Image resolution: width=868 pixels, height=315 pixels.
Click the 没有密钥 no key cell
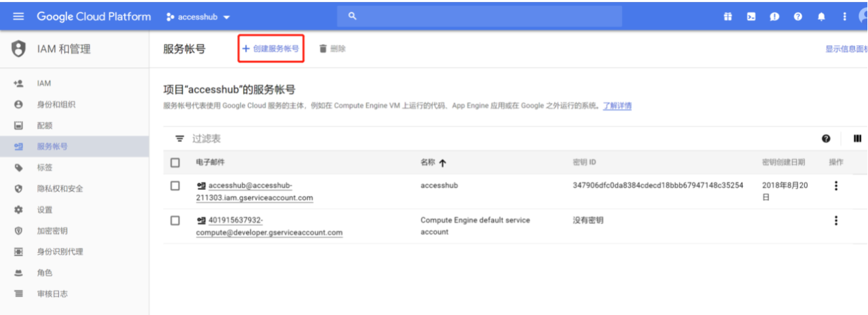click(x=587, y=221)
